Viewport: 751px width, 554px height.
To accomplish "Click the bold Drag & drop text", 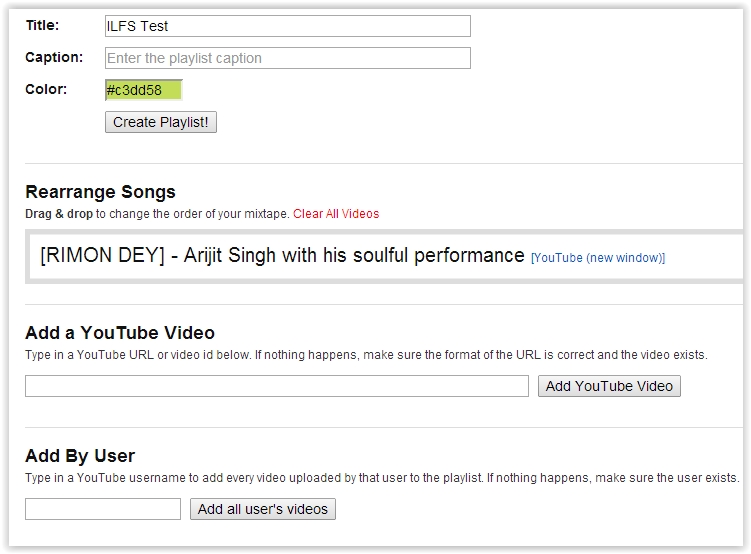I will [x=59, y=214].
